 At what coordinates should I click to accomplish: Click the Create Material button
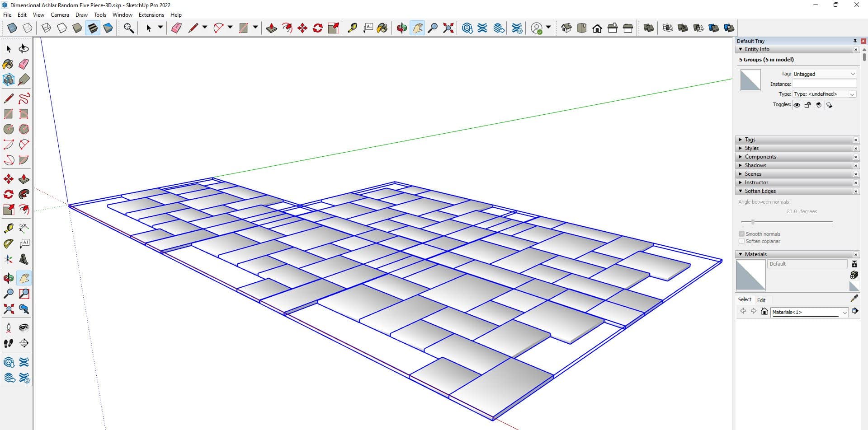pos(854,275)
